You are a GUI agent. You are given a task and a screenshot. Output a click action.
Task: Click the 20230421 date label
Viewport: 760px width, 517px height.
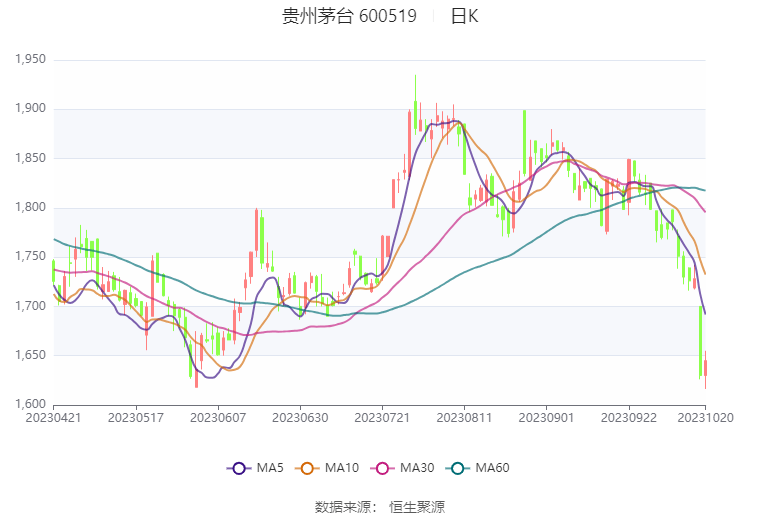[53, 418]
